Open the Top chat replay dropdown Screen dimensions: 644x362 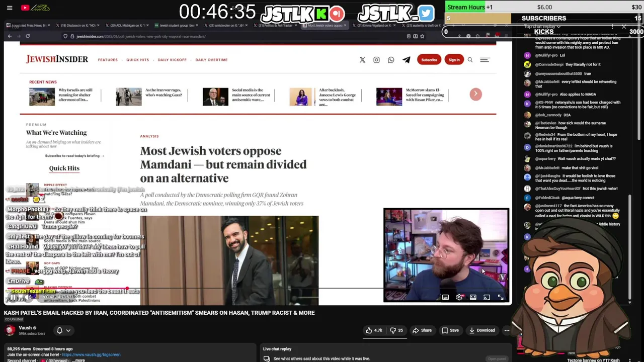[542, 26]
